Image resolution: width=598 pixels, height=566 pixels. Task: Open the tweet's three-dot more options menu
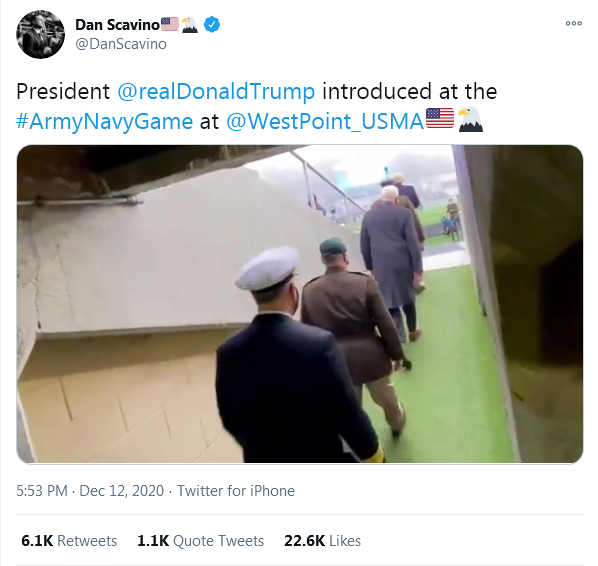coord(574,23)
